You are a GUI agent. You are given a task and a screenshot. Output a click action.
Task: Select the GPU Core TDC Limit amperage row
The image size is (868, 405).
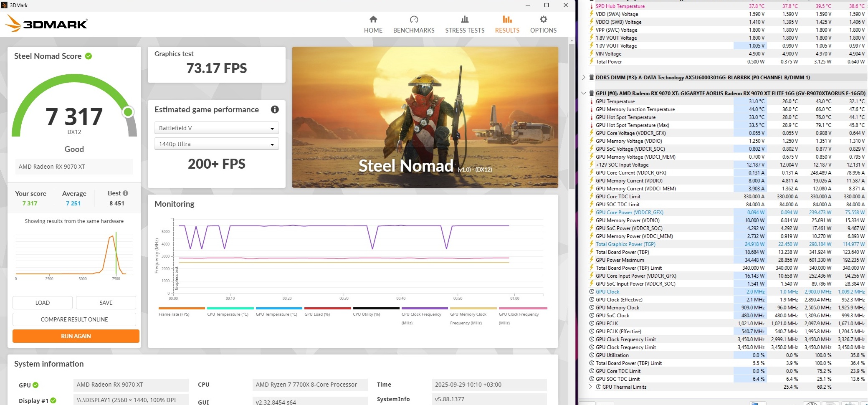pyautogui.click(x=727, y=197)
